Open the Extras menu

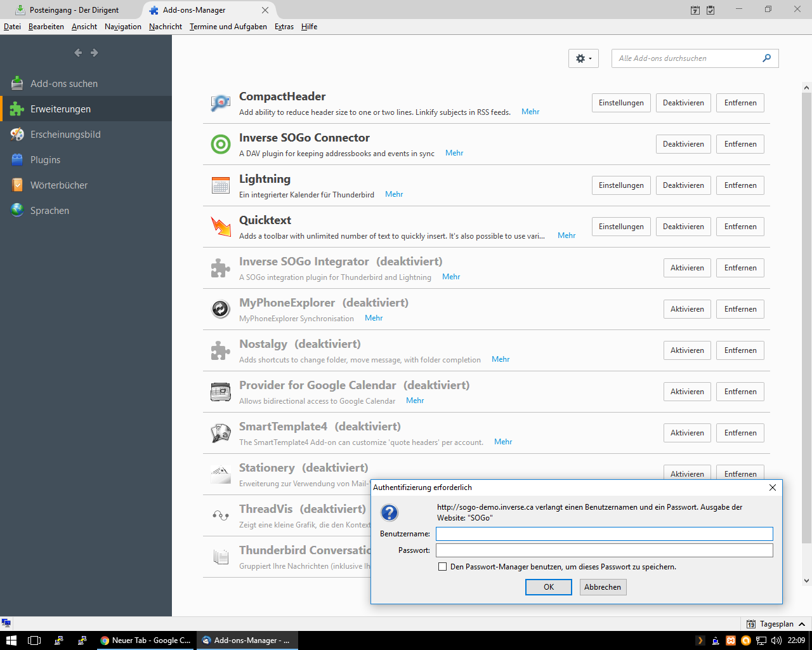[x=284, y=27]
